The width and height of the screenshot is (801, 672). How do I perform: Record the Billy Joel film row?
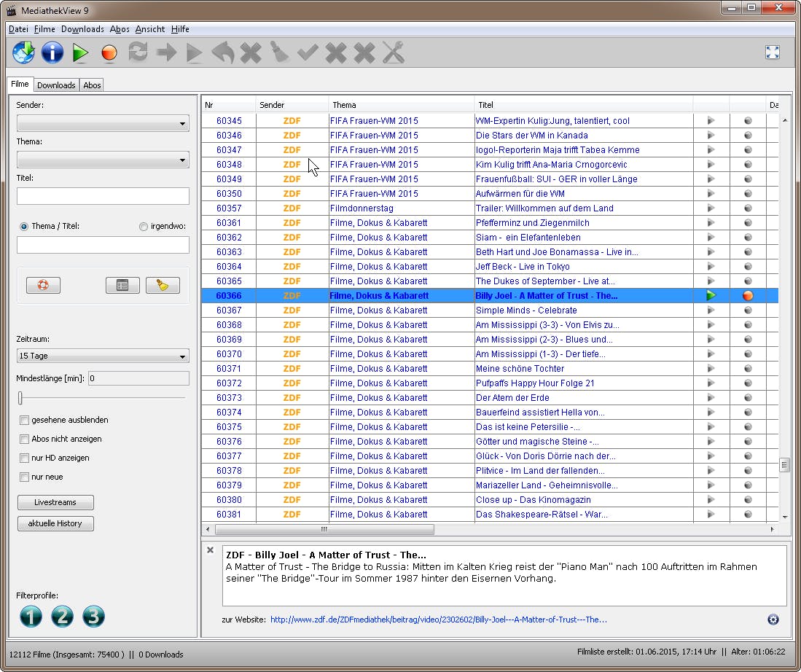click(748, 295)
